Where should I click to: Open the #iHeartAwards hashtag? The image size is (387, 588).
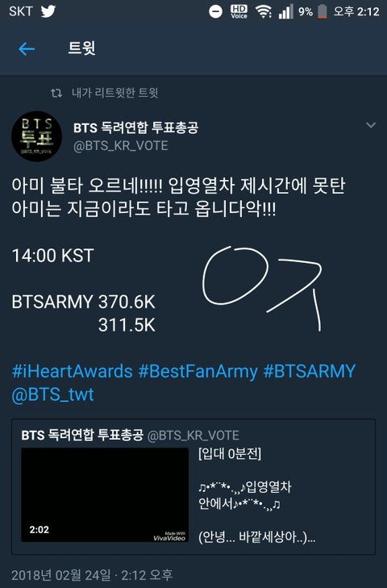click(73, 371)
